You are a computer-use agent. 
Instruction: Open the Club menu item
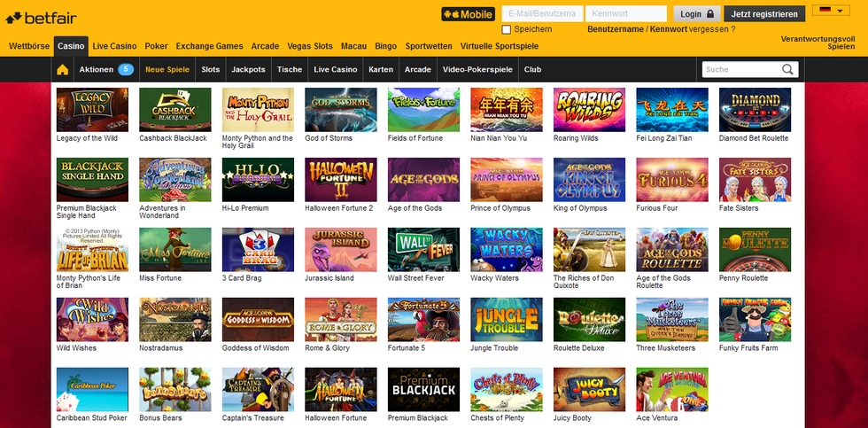pyautogui.click(x=532, y=70)
